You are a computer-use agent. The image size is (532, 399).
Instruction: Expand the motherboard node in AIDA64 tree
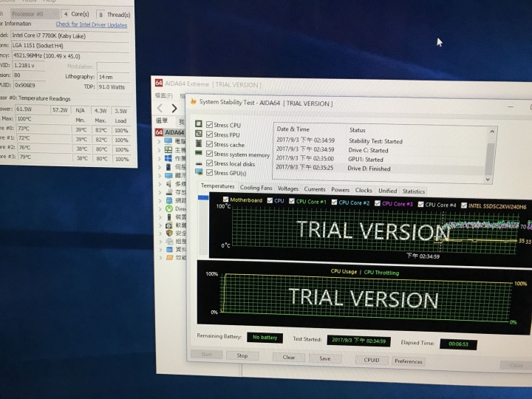[160, 149]
